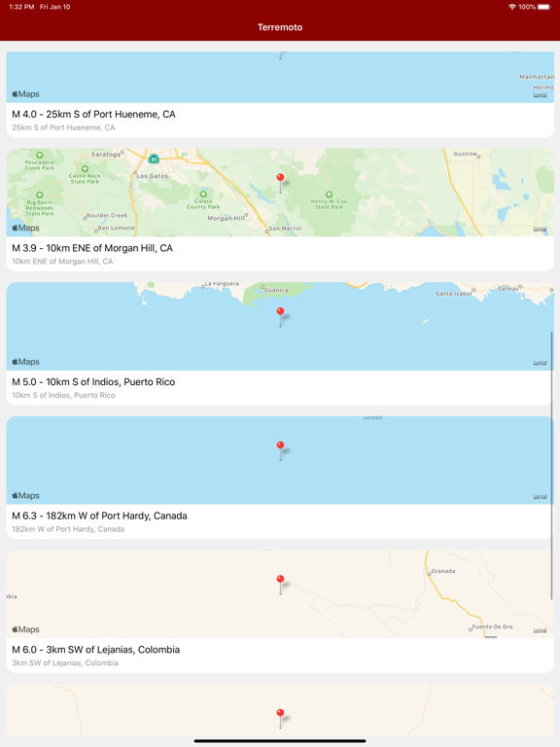Viewport: 560px width, 747px height.
Task: Tap Salinas label on Puerto Rico map
Action: pos(508,289)
